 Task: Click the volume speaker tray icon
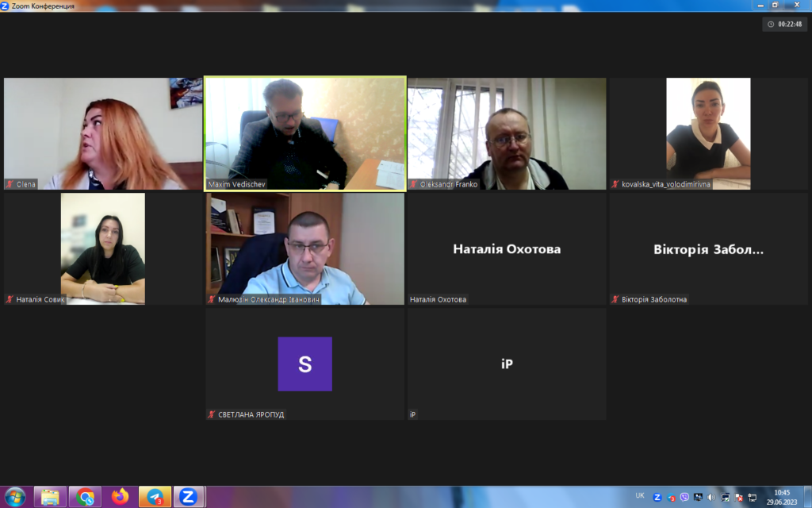pos(711,498)
